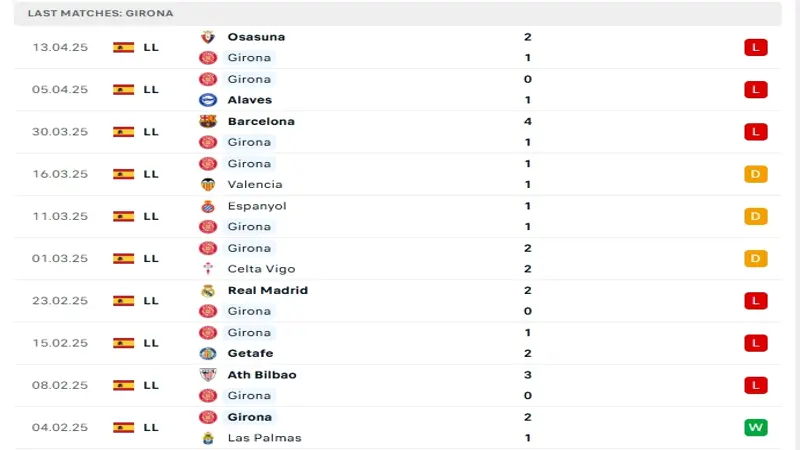Click the LL league label on 30.03.25
800x450 pixels.
pos(151,132)
